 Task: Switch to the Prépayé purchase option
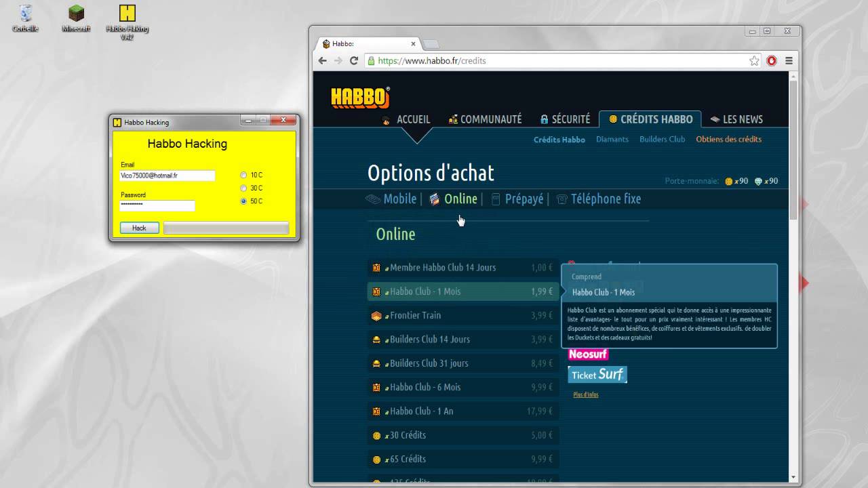click(517, 199)
